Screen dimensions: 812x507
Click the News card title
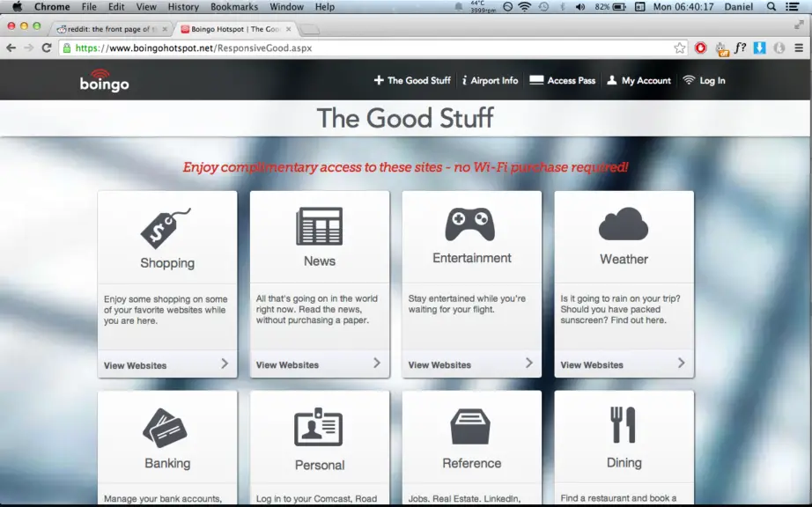320,261
